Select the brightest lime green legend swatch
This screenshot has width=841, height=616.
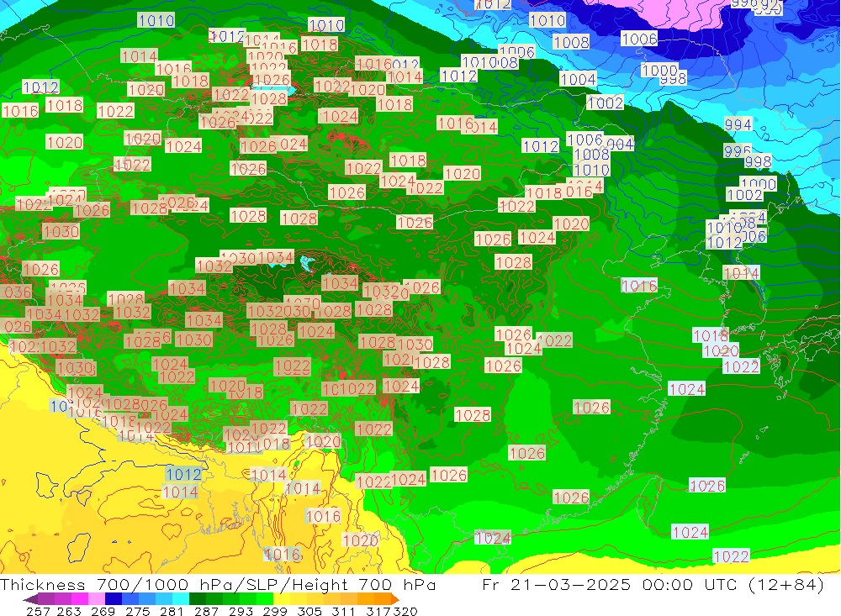click(x=265, y=598)
